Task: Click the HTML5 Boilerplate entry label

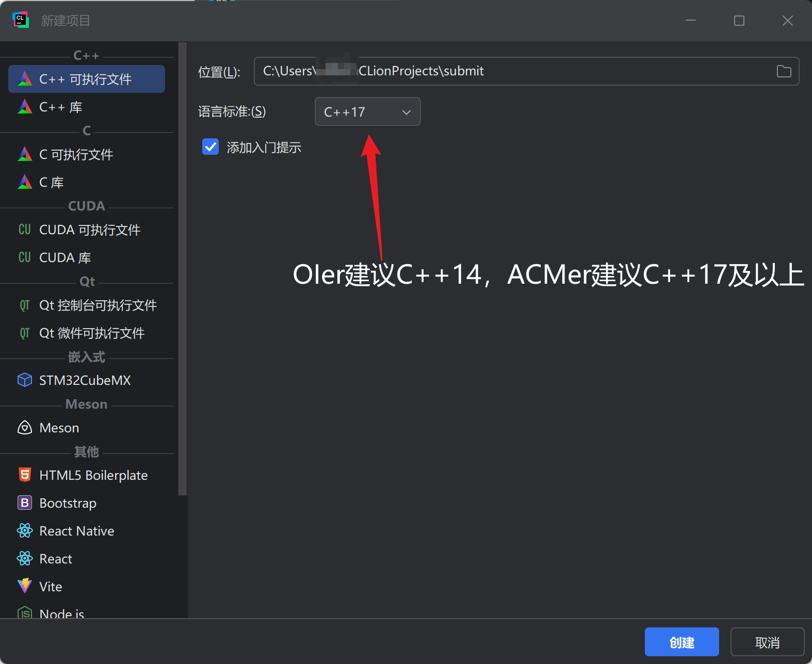Action: click(x=93, y=475)
